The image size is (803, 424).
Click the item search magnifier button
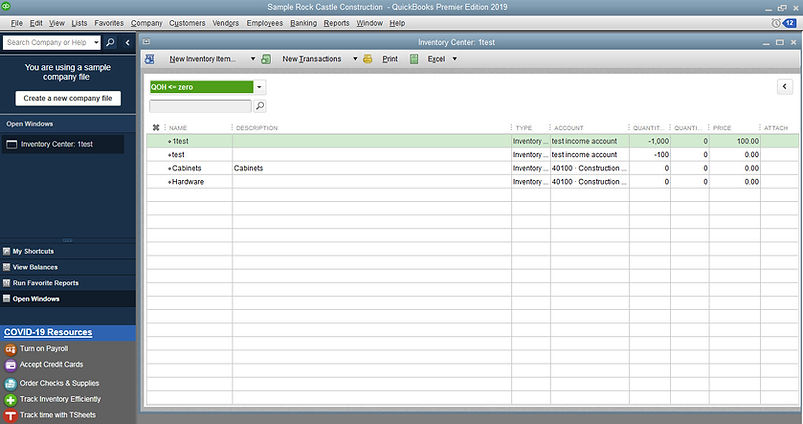tap(260, 106)
